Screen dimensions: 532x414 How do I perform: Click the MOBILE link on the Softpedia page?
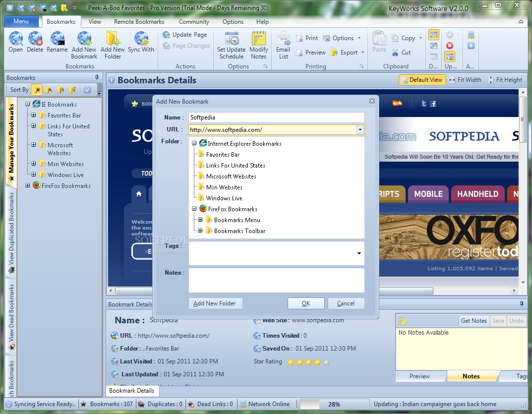point(428,194)
